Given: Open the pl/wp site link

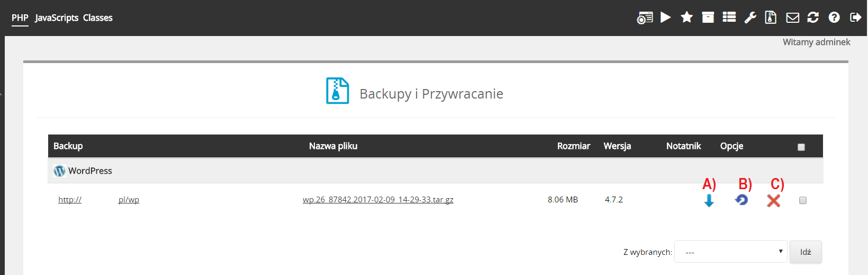Looking at the screenshot, I should (x=129, y=200).
